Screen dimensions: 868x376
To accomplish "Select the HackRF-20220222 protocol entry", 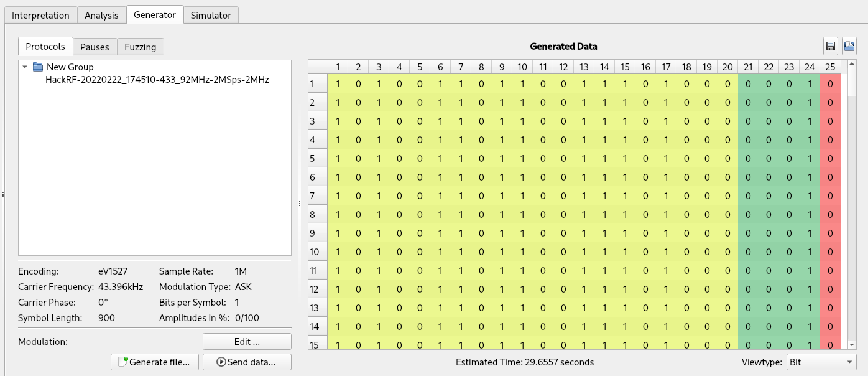I will (157, 80).
